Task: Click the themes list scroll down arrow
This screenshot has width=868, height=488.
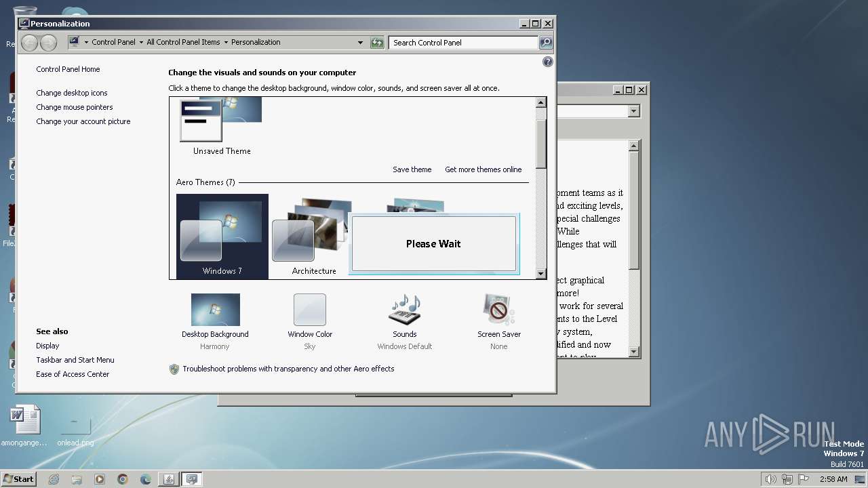Action: pyautogui.click(x=541, y=273)
